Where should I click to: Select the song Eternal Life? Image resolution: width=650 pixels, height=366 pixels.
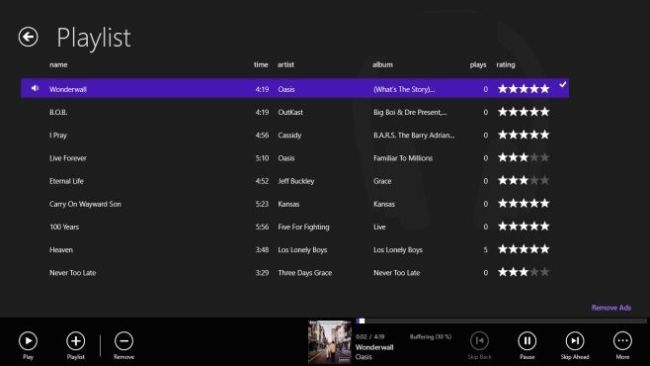tap(66, 181)
